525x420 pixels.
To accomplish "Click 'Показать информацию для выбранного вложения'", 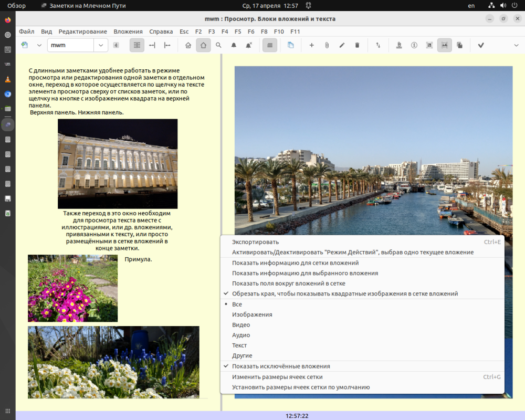I will pos(304,273).
